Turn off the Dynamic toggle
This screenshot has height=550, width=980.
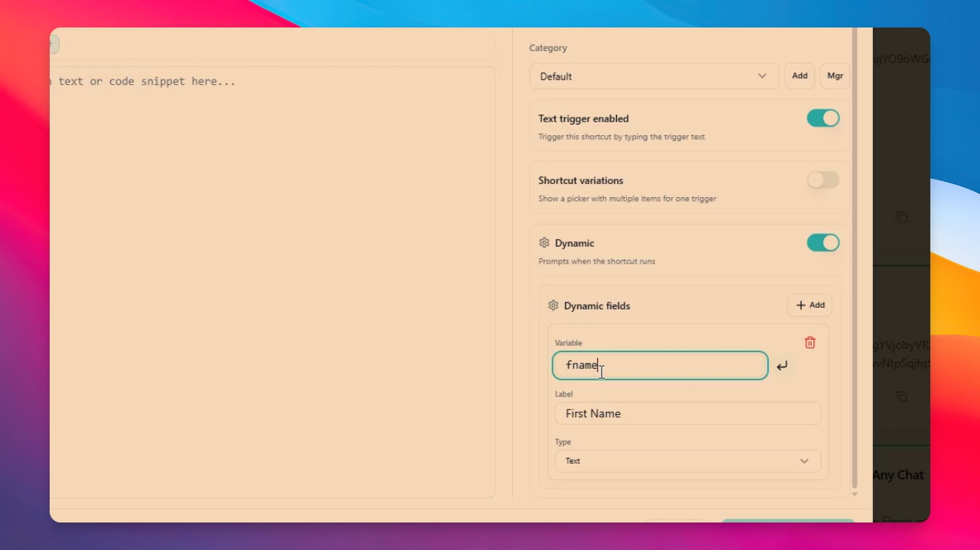[823, 243]
